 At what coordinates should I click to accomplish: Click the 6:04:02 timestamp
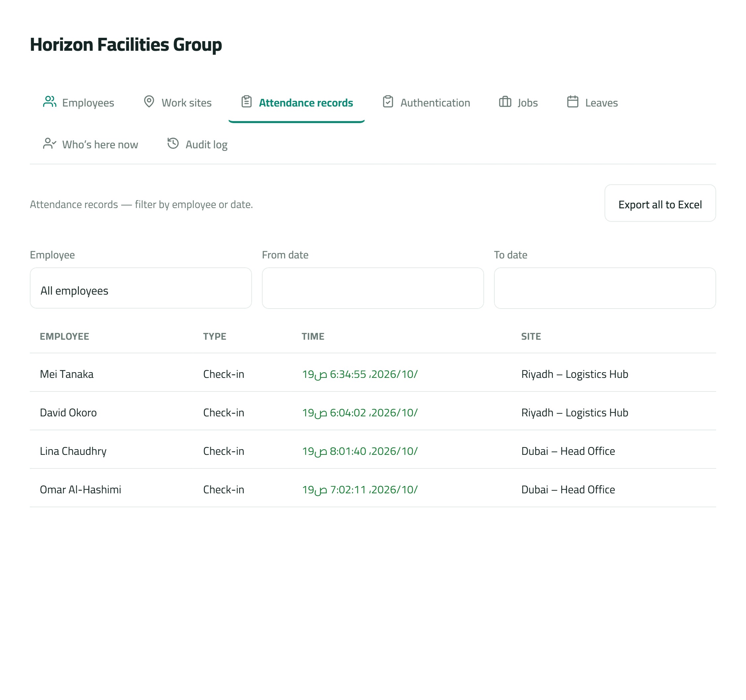pyautogui.click(x=360, y=413)
